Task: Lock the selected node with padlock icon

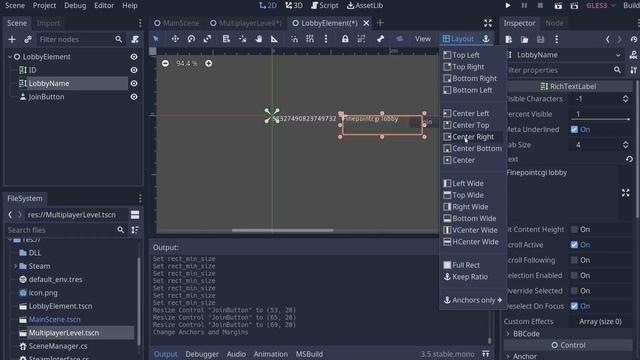Action: (345, 39)
